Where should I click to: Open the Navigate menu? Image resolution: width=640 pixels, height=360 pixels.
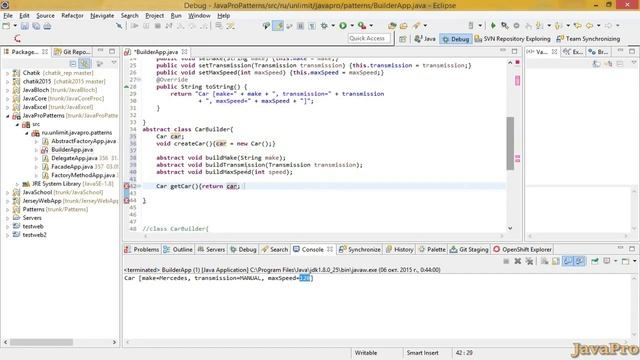pyautogui.click(x=102, y=16)
